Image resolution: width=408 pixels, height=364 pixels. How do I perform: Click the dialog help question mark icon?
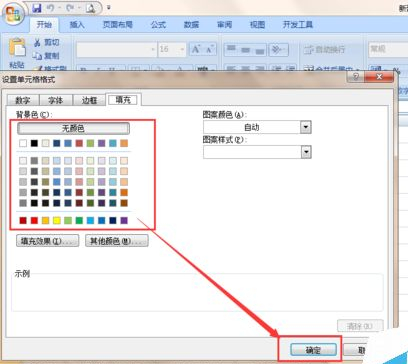[x=355, y=77]
